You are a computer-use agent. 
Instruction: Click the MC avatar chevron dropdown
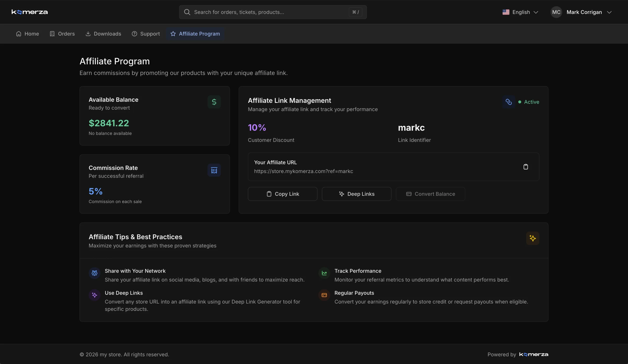[x=610, y=12]
